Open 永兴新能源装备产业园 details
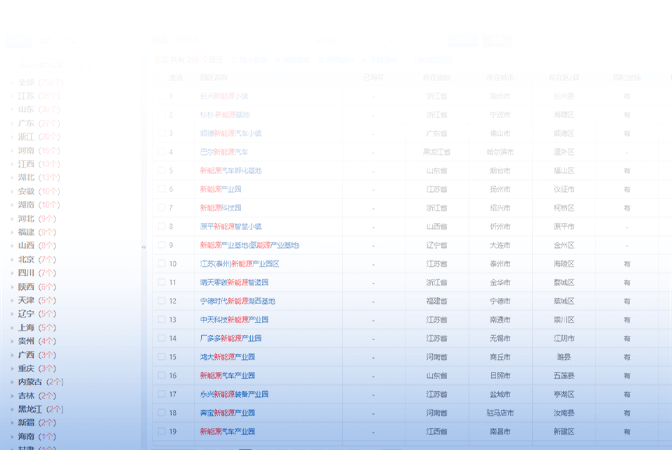The image size is (672, 450). tap(234, 394)
